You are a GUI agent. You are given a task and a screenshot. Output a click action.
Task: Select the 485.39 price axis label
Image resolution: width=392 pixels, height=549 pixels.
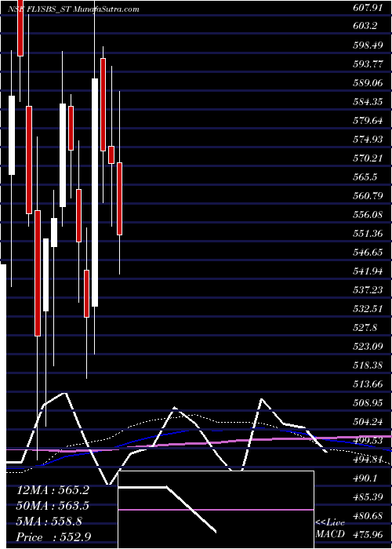pyautogui.click(x=368, y=497)
